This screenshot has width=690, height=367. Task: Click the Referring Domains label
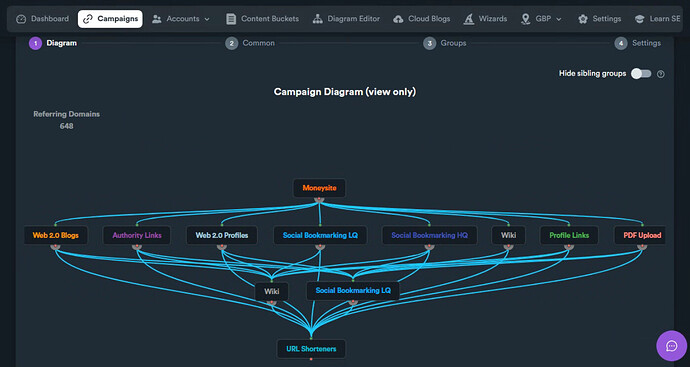(x=66, y=114)
